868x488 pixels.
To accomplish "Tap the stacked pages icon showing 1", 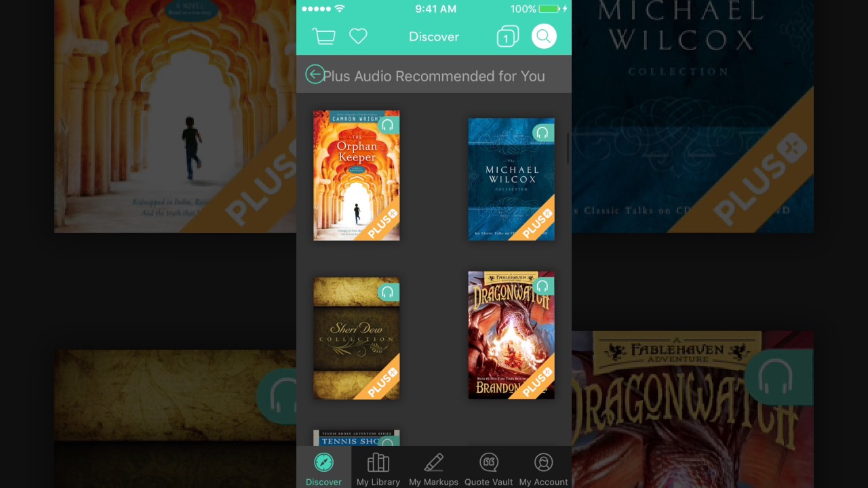I will pos(507,37).
